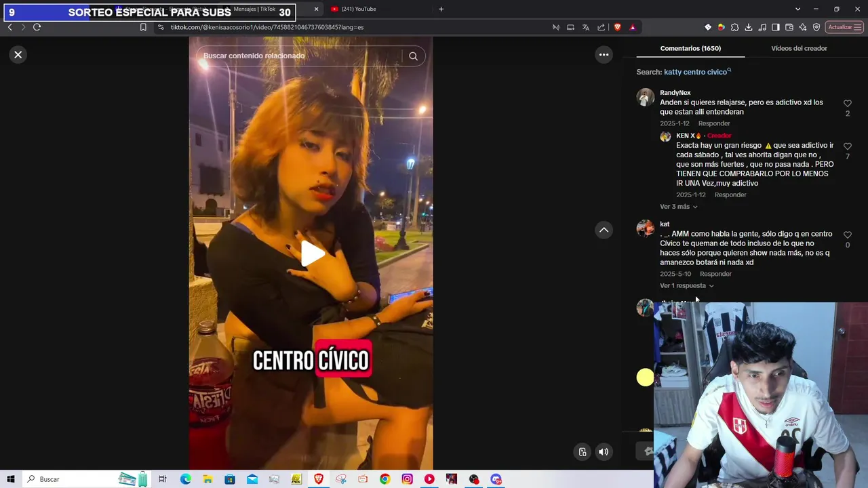The image size is (868, 488).
Task: Open Brave browser in taskbar
Action: [x=319, y=479]
